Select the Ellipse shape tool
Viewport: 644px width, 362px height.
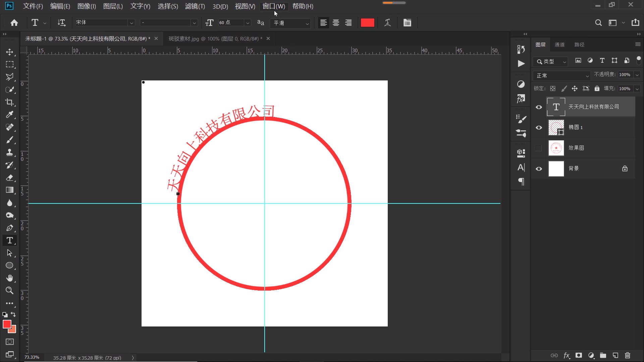(9, 265)
